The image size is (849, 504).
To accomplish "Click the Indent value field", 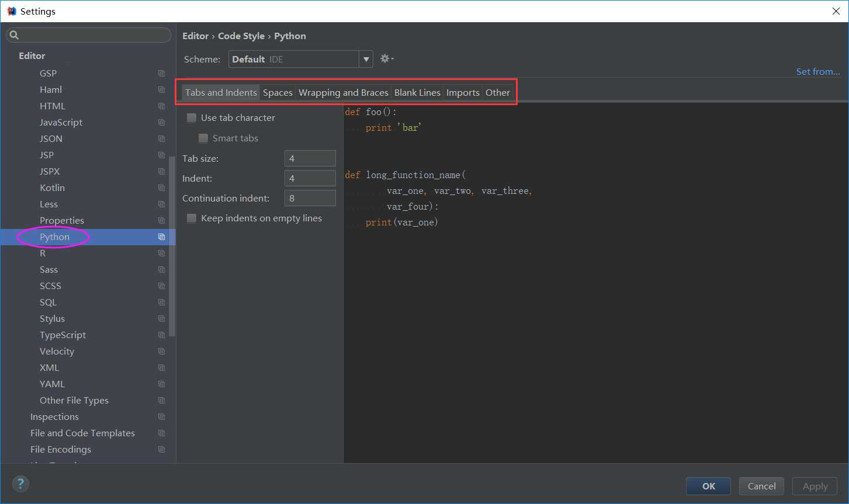I will [310, 179].
